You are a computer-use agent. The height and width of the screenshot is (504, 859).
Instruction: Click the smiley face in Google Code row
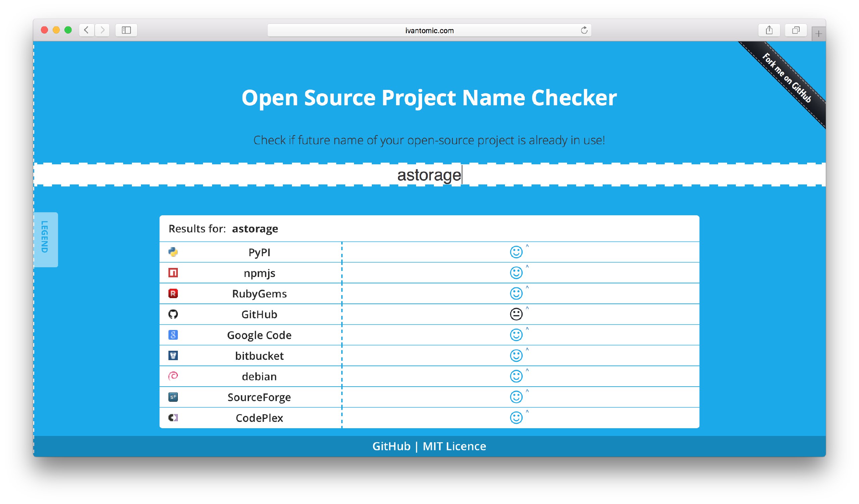(516, 335)
